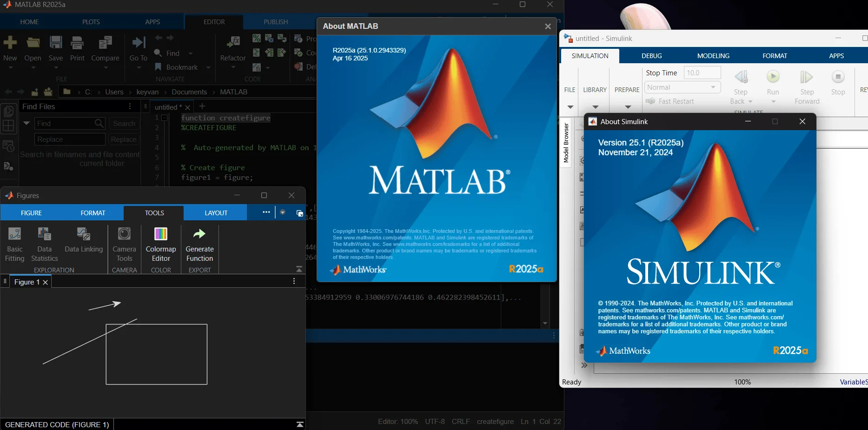Image resolution: width=868 pixels, height=430 pixels.
Task: Click the Documents folder in the path bar
Action: pyautogui.click(x=189, y=92)
